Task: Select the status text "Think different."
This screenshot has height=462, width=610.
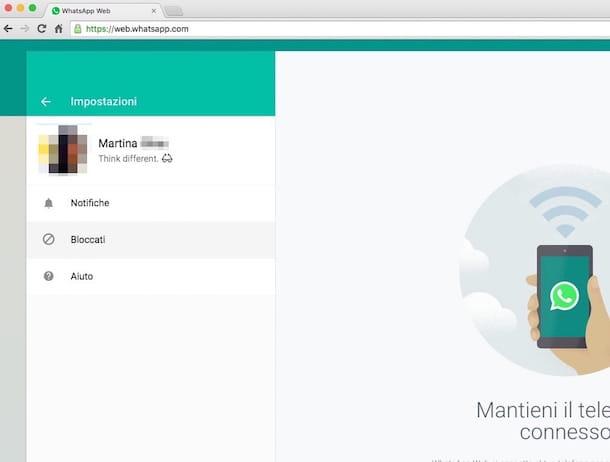Action: pyautogui.click(x=128, y=159)
